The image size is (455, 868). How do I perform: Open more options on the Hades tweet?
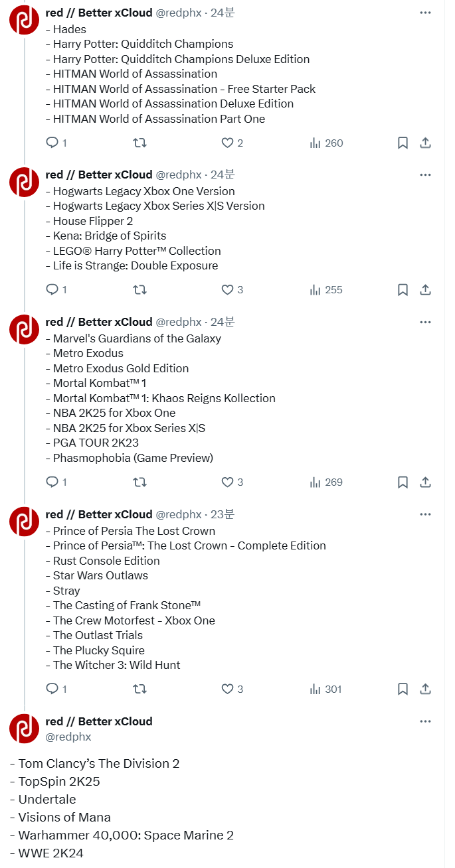click(x=425, y=13)
